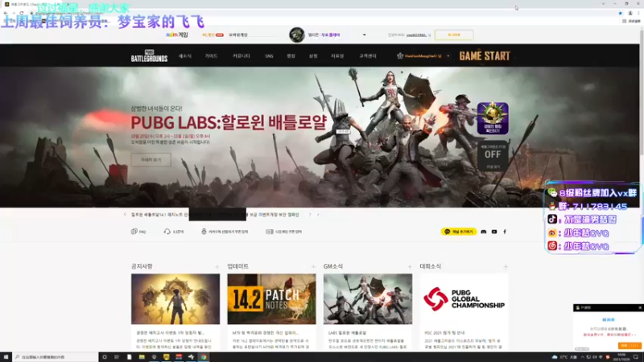Open the 14.2 Patch Notes thumbnail
Image resolution: width=644 pixels, height=362 pixels.
point(271,298)
